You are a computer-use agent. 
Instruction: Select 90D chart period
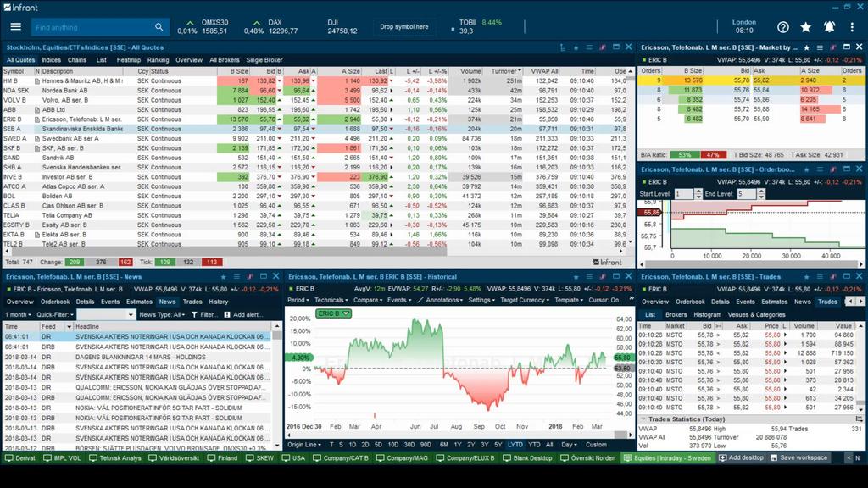pos(426,445)
